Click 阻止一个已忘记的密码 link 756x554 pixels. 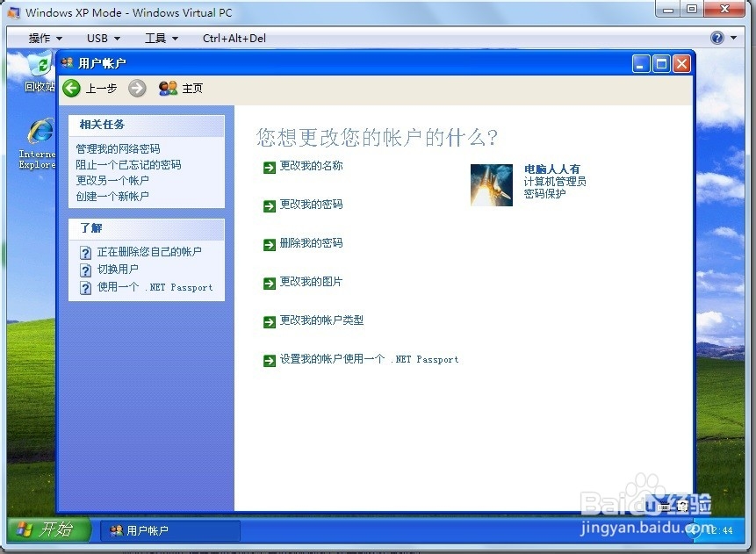128,164
